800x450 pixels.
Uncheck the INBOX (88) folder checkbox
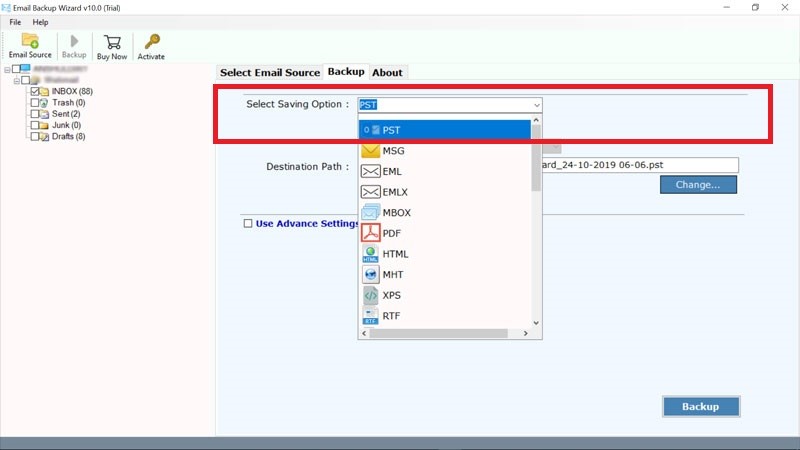pyautogui.click(x=35, y=91)
